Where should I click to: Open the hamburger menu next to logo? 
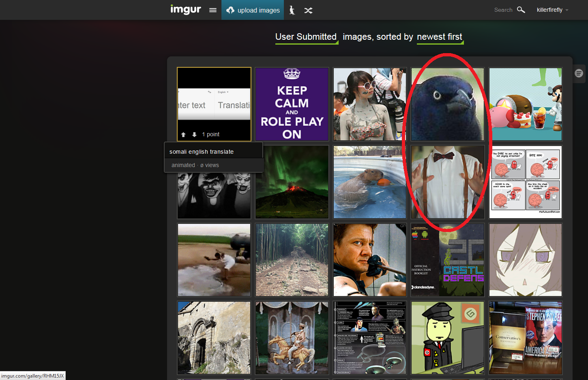coord(213,10)
